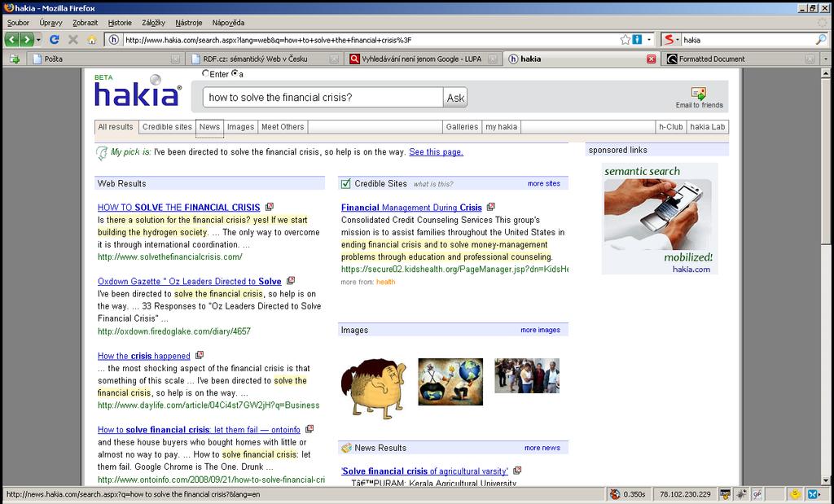Image resolution: width=834 pixels, height=504 pixels.
Task: Open the back/forward history dropdown arrow
Action: pyautogui.click(x=39, y=40)
